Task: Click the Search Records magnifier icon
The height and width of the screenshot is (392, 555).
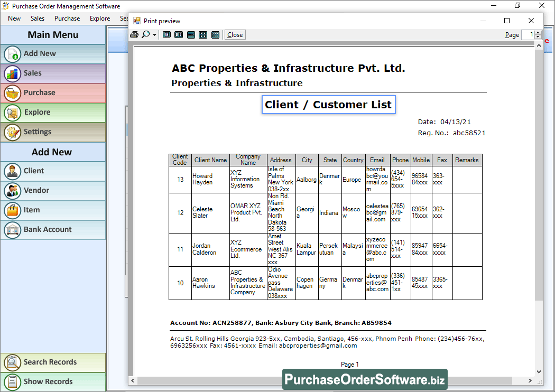Action: tap(12, 362)
